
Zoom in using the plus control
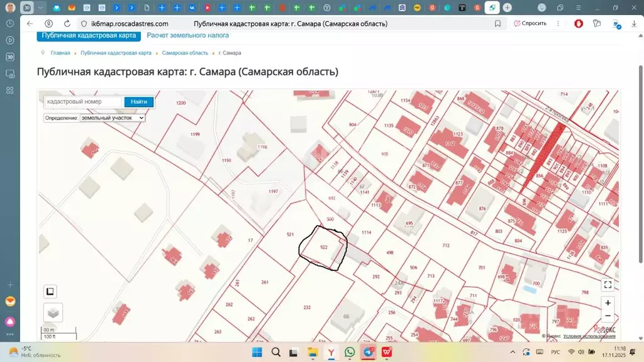pyautogui.click(x=608, y=303)
